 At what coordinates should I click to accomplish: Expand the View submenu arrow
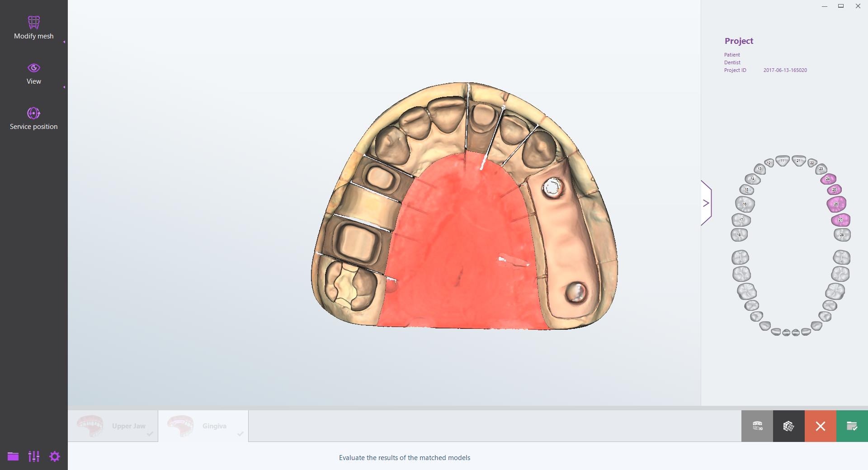point(65,86)
